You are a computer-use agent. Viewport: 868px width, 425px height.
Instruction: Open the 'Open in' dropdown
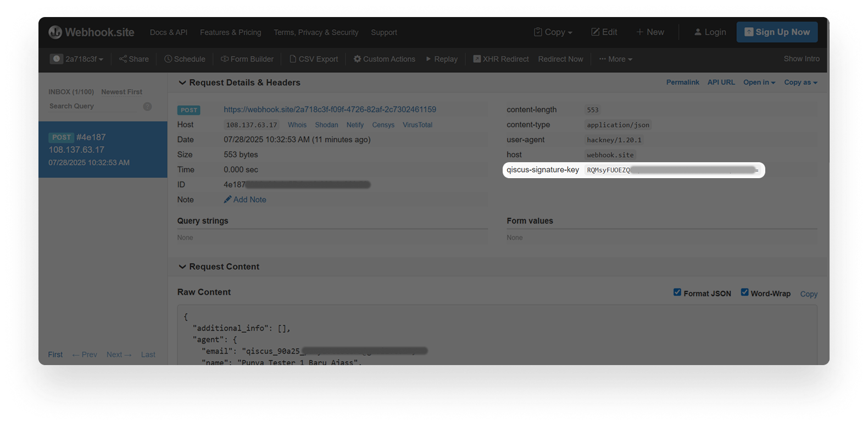click(759, 82)
